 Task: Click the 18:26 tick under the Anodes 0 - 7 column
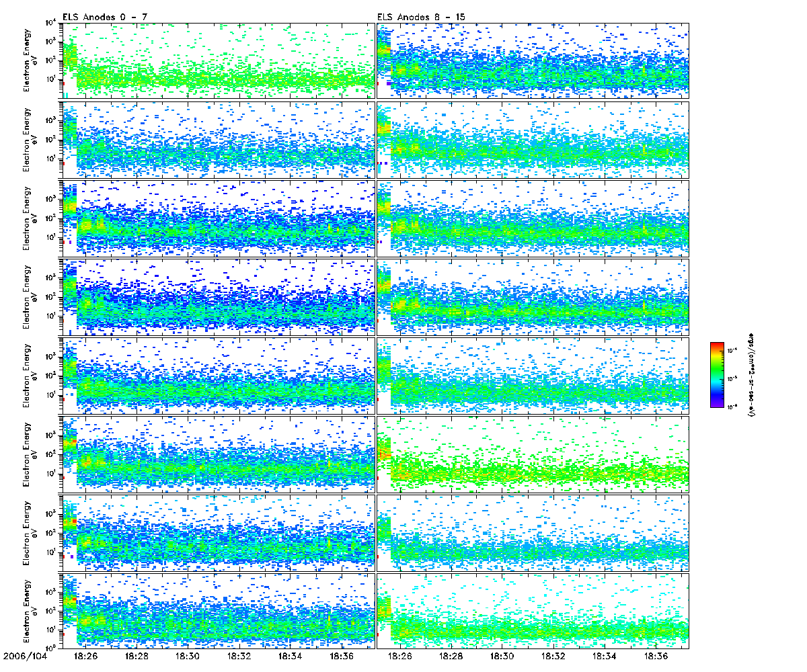coord(85,655)
